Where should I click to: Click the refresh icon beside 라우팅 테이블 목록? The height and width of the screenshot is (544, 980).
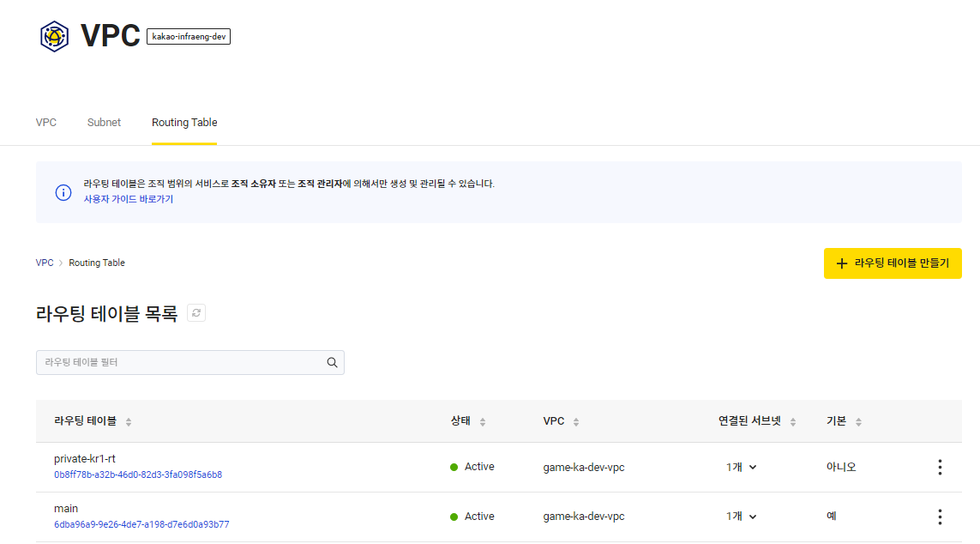(196, 312)
